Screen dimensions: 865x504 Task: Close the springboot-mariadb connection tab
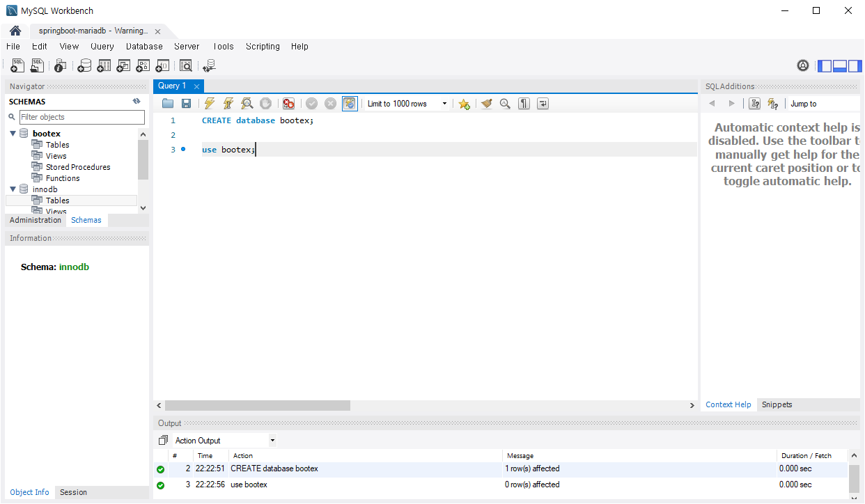point(158,31)
